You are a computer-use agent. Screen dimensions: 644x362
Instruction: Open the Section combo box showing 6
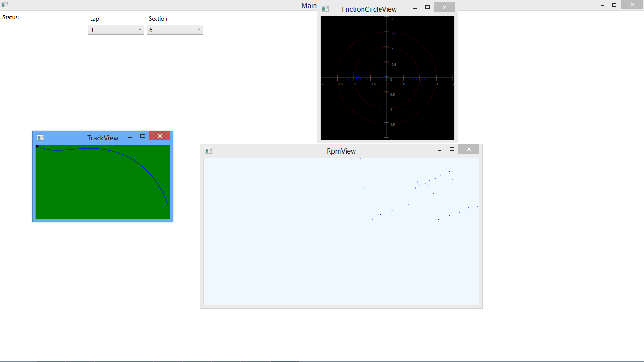coord(175,30)
